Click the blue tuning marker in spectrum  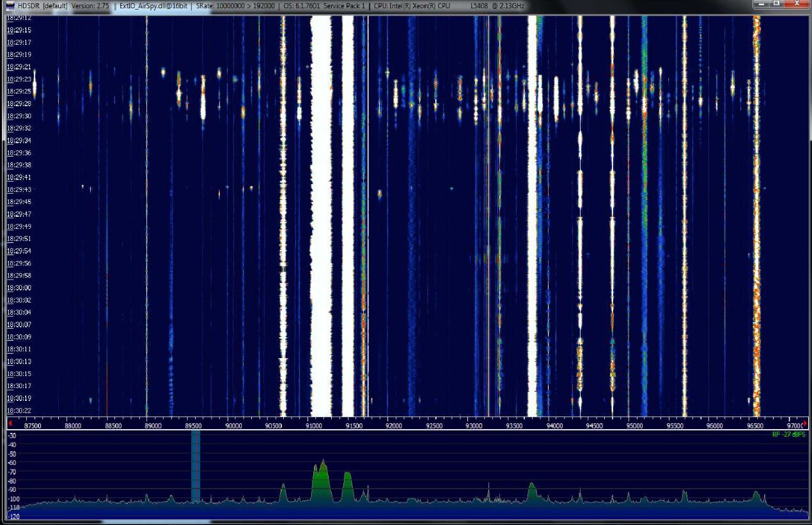pos(196,466)
